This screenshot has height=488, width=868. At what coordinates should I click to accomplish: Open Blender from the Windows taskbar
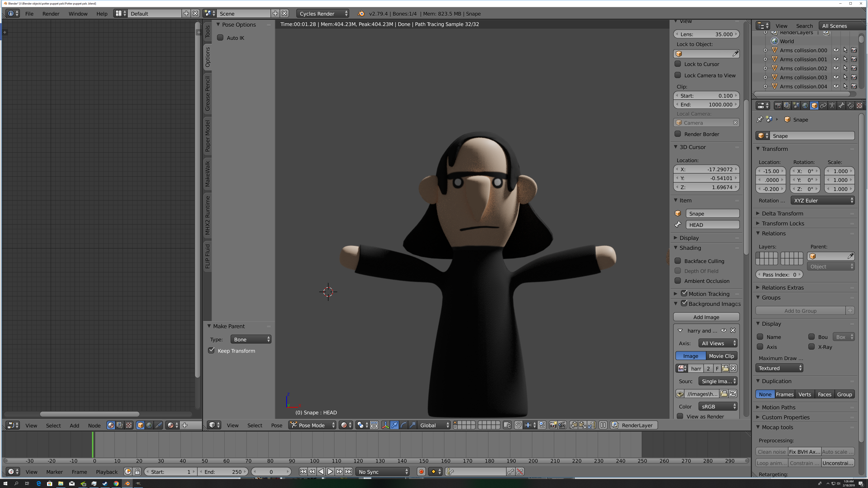coord(127,484)
